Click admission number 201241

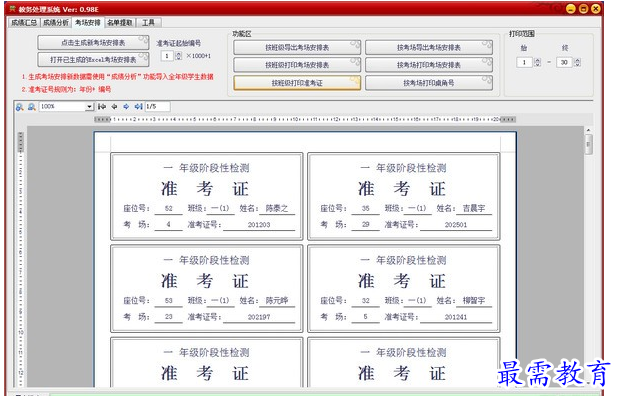456,317
